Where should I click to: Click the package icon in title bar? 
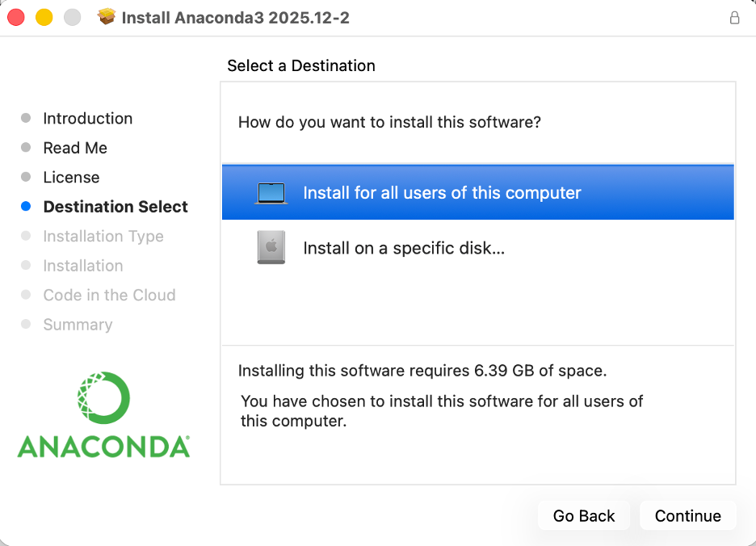(107, 17)
